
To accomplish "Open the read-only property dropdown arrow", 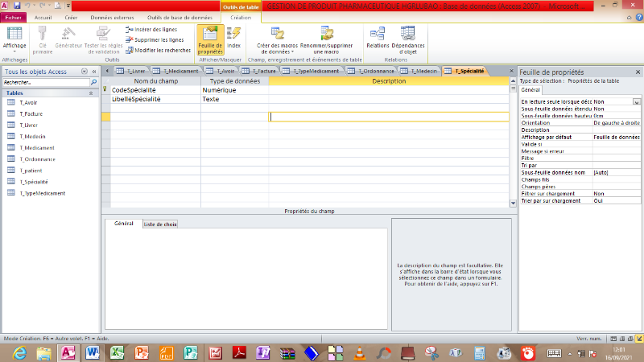I will [x=636, y=102].
